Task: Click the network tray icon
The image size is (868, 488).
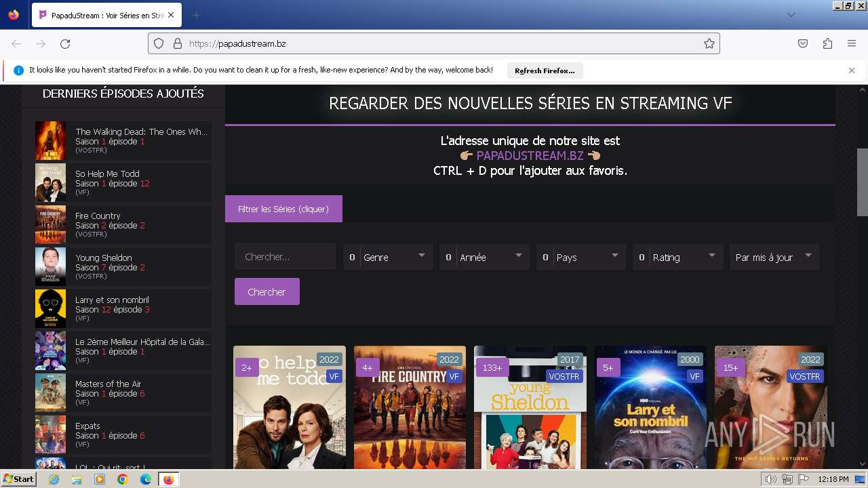Action: pos(787,479)
